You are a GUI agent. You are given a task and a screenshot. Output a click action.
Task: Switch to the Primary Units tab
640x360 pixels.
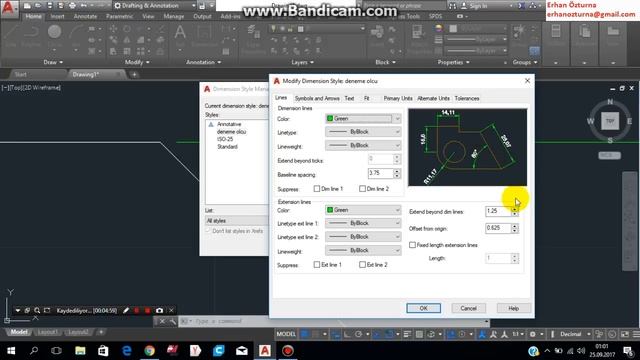click(398, 98)
